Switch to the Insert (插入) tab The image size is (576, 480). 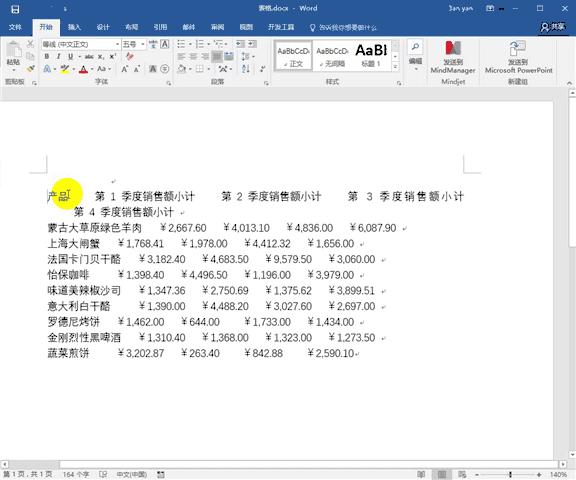click(x=74, y=27)
